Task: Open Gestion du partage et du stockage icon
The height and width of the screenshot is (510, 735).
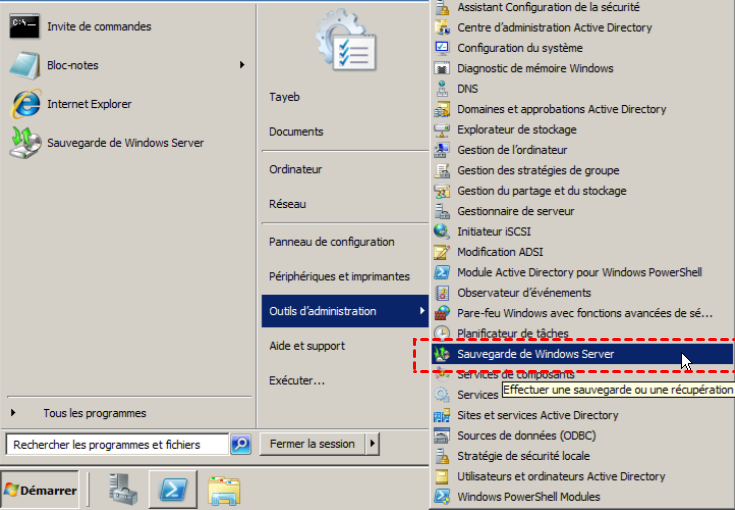Action: tap(442, 190)
